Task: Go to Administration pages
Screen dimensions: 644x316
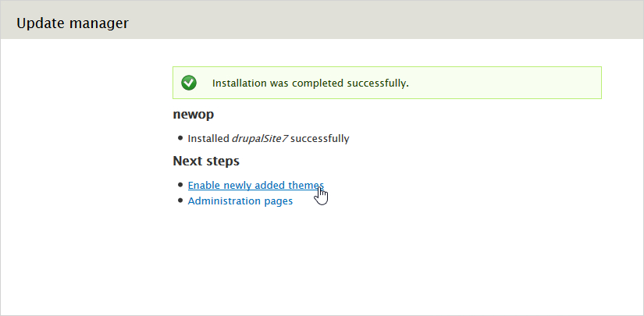Action: pos(240,201)
